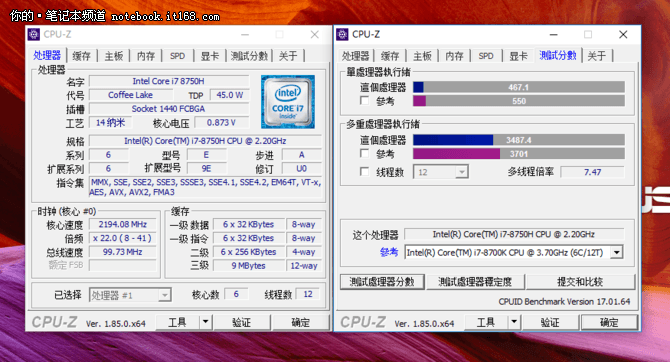
Task: Click the 规格 specification field i7-8750H @ 2.20GHz
Action: click(x=206, y=141)
